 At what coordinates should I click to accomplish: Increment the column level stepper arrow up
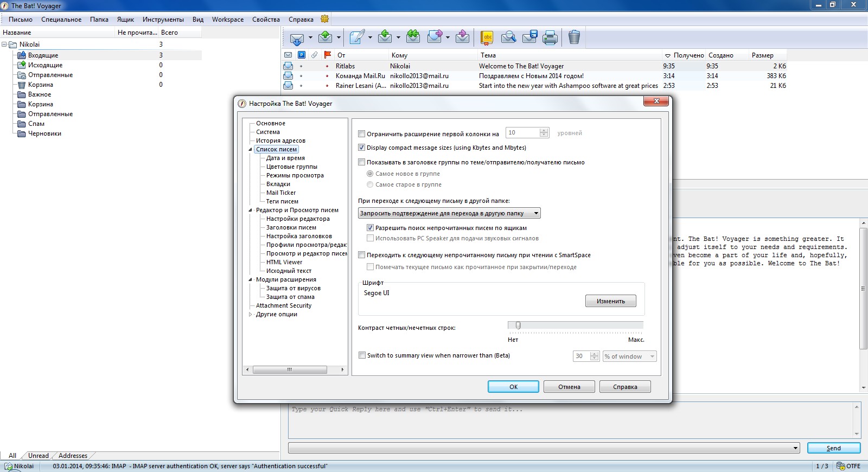pos(544,130)
